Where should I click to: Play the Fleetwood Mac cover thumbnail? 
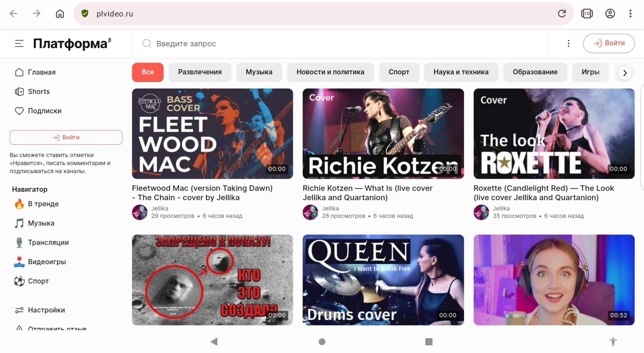(212, 133)
